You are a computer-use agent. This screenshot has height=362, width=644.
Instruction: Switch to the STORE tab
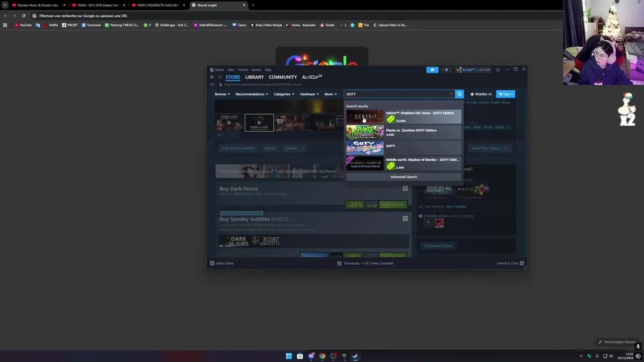coord(232,77)
